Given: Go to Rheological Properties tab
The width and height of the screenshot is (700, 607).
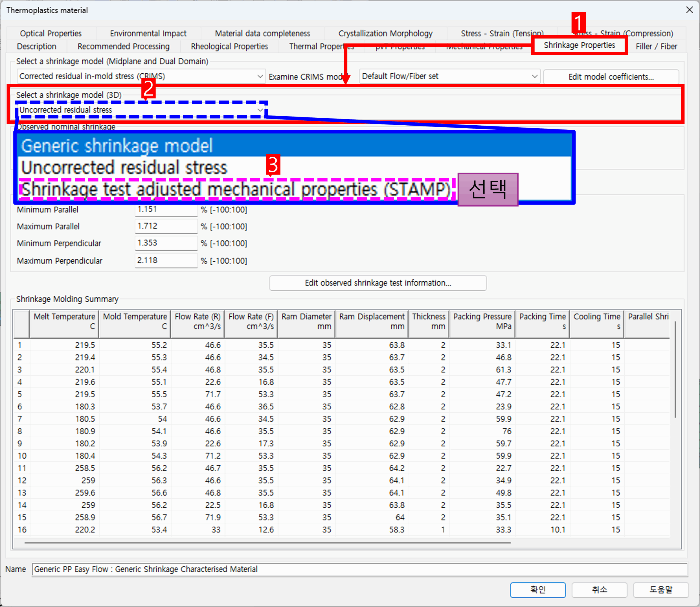Looking at the screenshot, I should click(229, 47).
